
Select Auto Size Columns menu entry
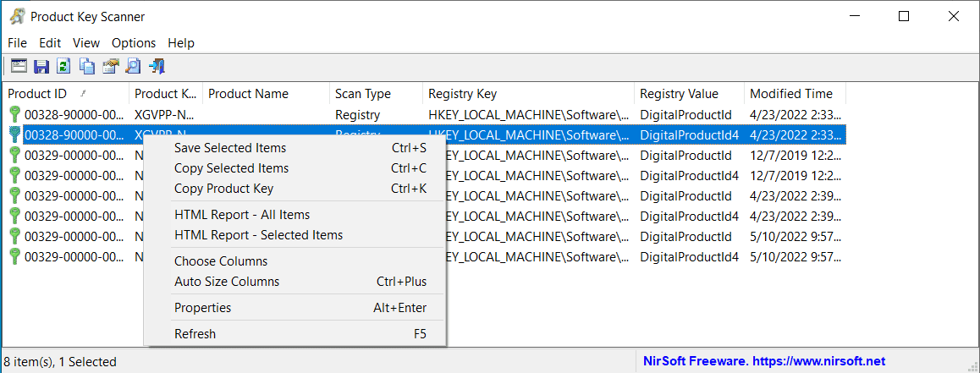point(227,282)
